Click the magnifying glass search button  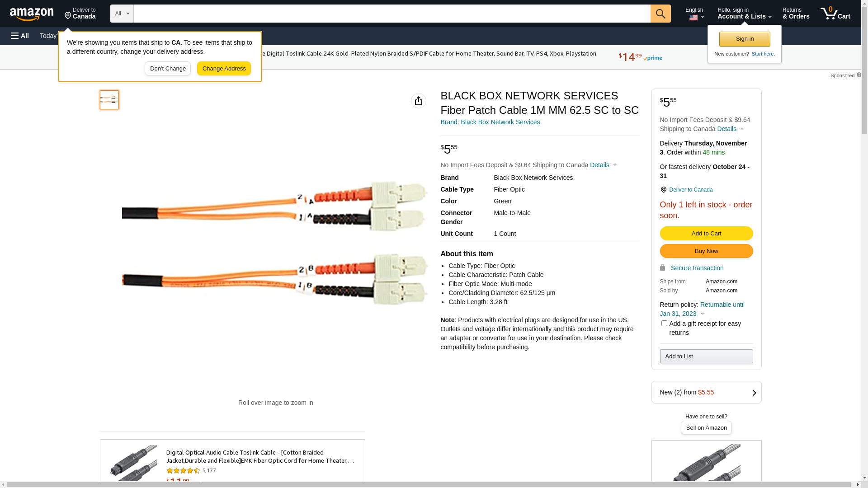coord(660,14)
